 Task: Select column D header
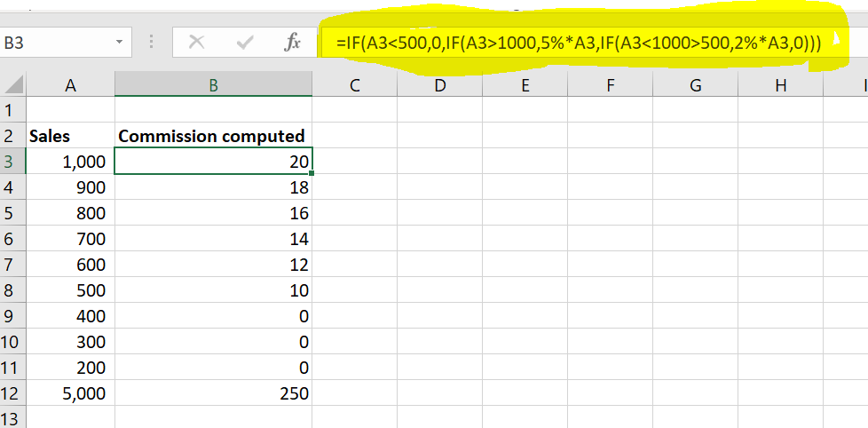click(x=439, y=84)
